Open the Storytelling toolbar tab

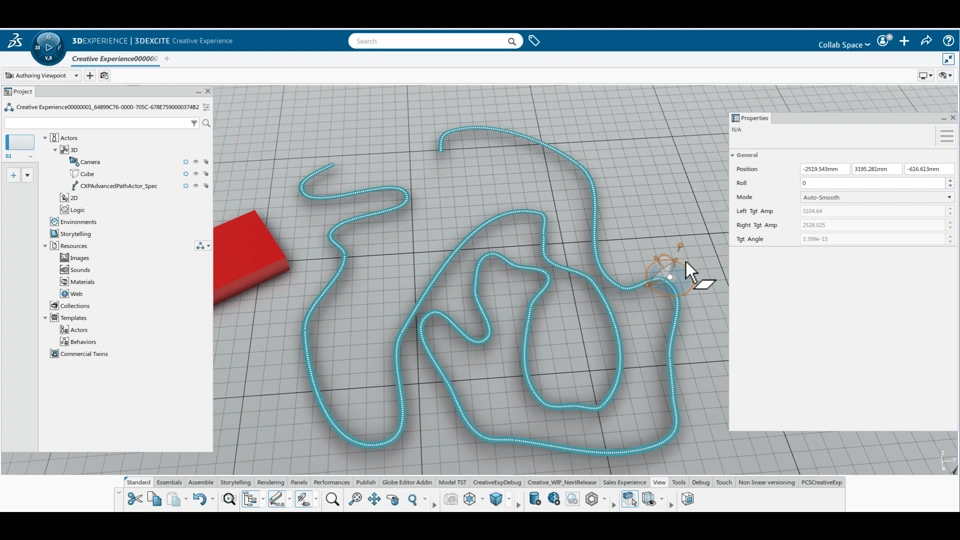(235, 482)
